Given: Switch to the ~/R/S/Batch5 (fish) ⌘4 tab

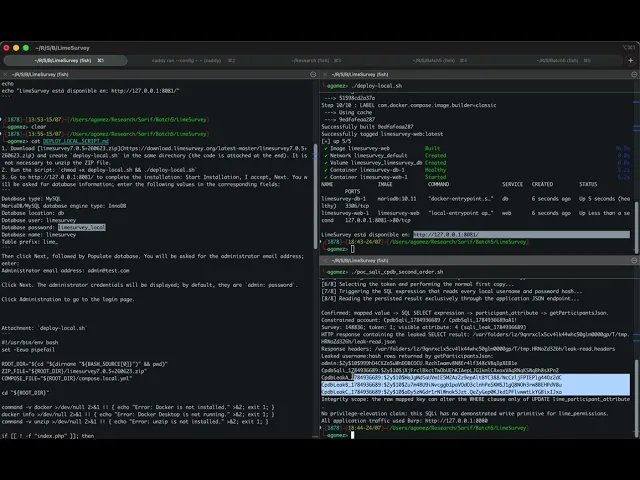Looking at the screenshot, I should (440, 60).
